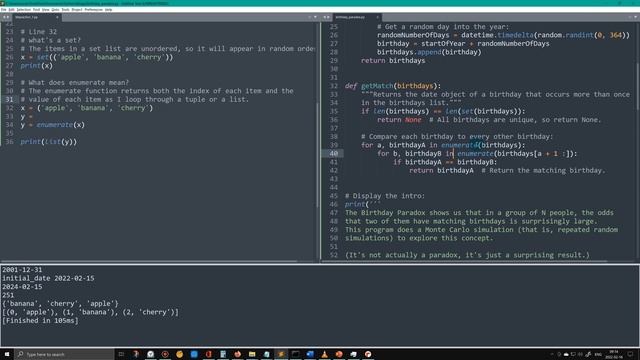The height and width of the screenshot is (360, 640).
Task: Close the left pane file tab
Action: pyautogui.click(x=57, y=17)
